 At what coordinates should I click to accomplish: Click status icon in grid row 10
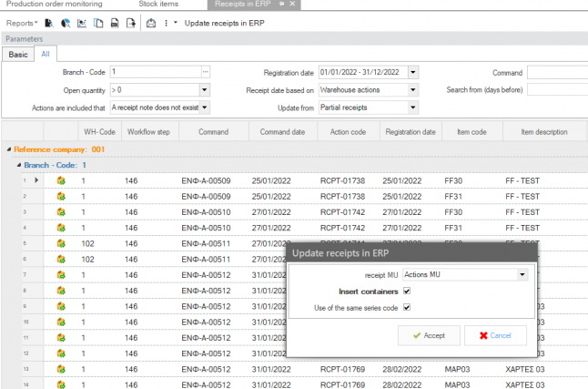pos(61,322)
